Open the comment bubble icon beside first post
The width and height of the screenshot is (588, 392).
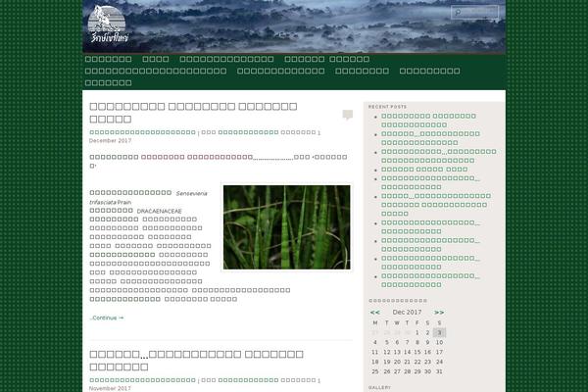(348, 115)
